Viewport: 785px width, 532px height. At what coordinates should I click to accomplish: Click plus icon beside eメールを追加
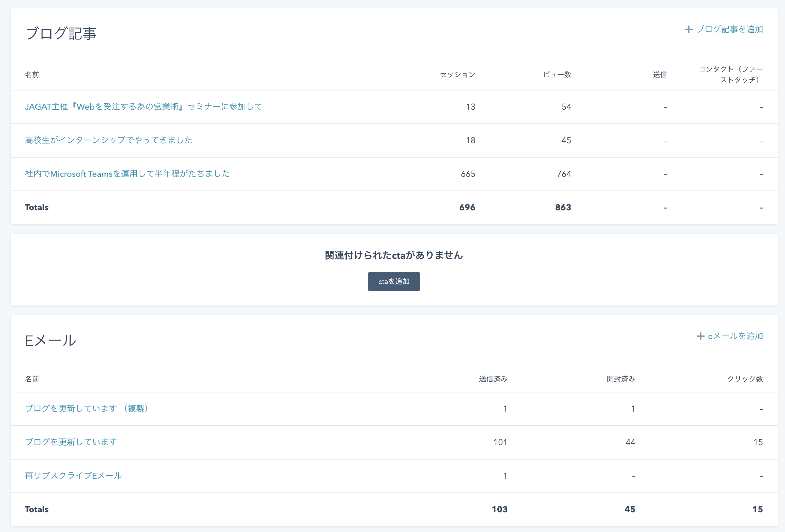(x=700, y=336)
